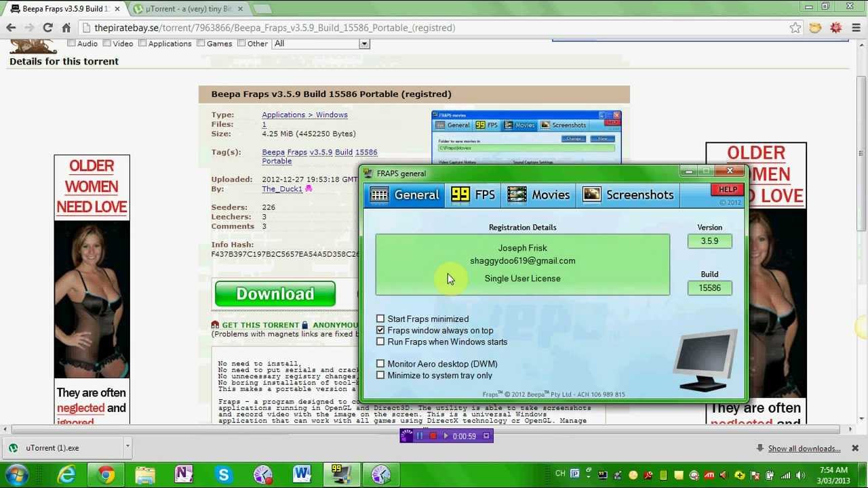Click the FRAPS movies screenshot thumbnail
868x488 pixels.
tap(526, 138)
